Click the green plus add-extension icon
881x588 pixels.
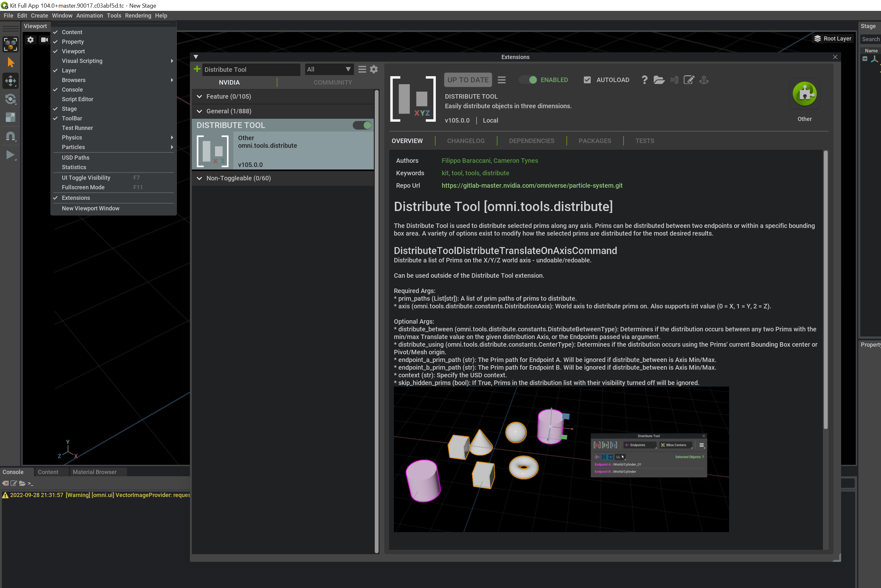coord(197,69)
